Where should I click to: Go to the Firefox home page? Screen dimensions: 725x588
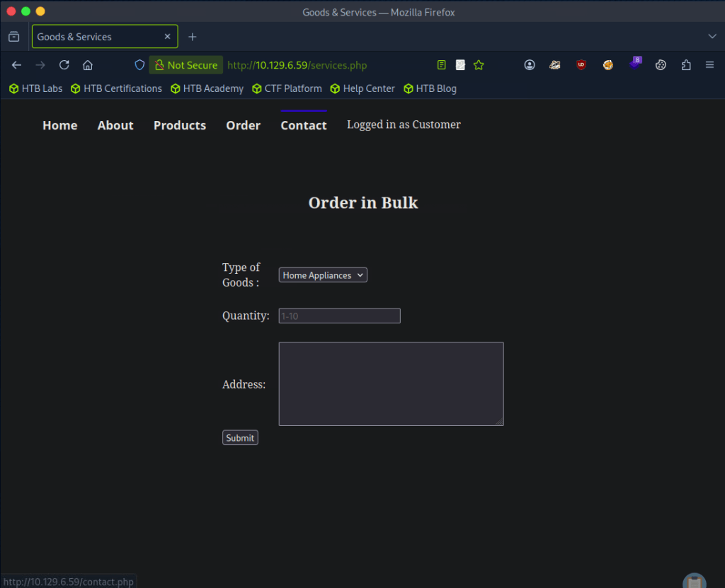coord(88,65)
